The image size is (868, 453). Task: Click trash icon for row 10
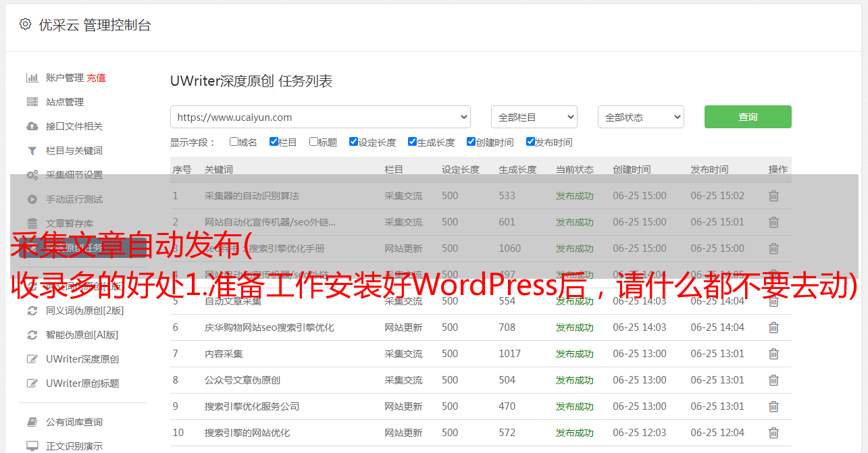click(x=773, y=433)
